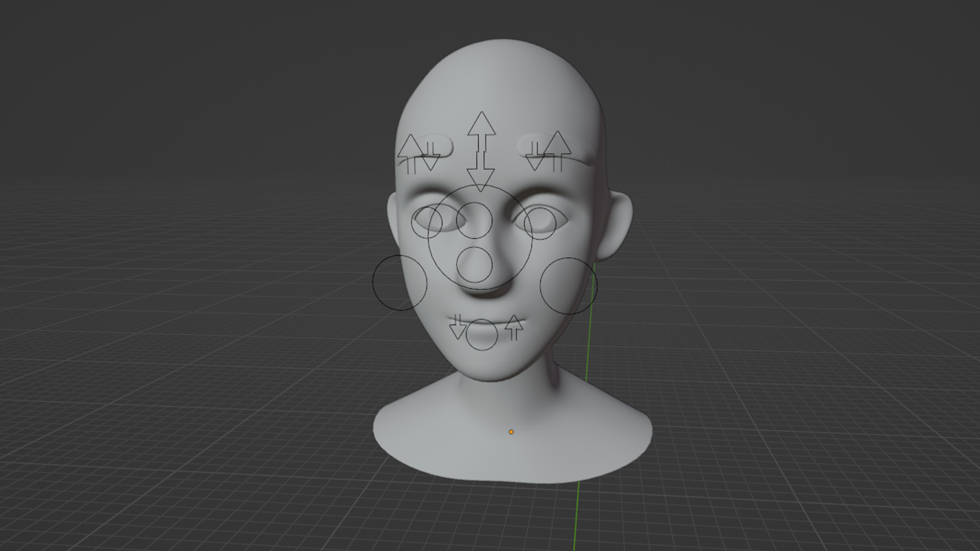Click the circle control over the screen-left eye
980x551 pixels.
(x=427, y=222)
